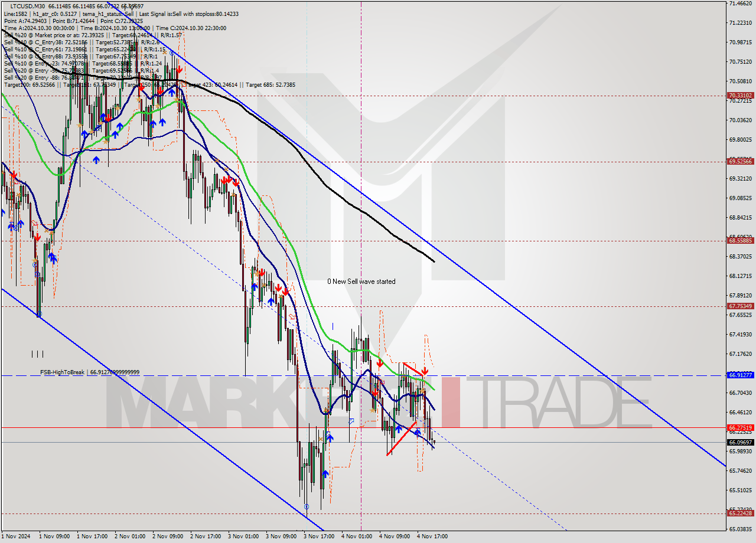Select the blue 66.91277 price label
Screen dimensions: 756x543
click(740, 375)
